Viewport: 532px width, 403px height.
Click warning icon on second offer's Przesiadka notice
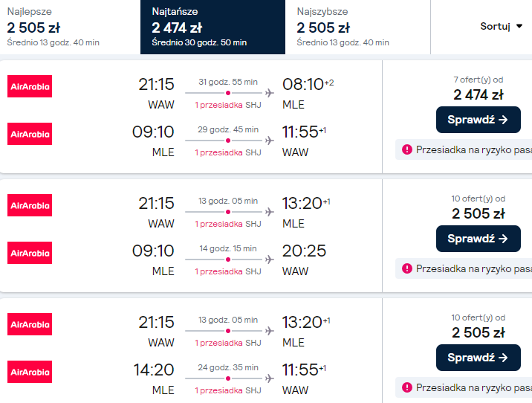point(406,268)
